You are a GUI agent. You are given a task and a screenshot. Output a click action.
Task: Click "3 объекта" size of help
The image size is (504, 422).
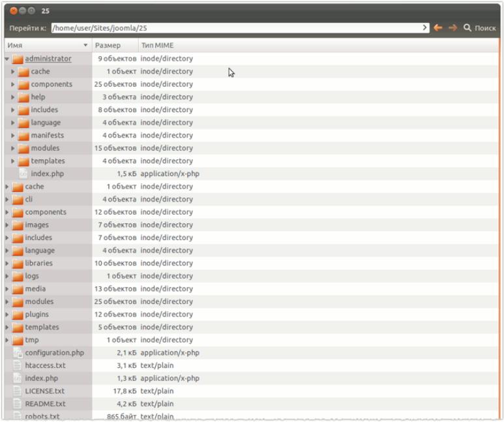tap(119, 97)
